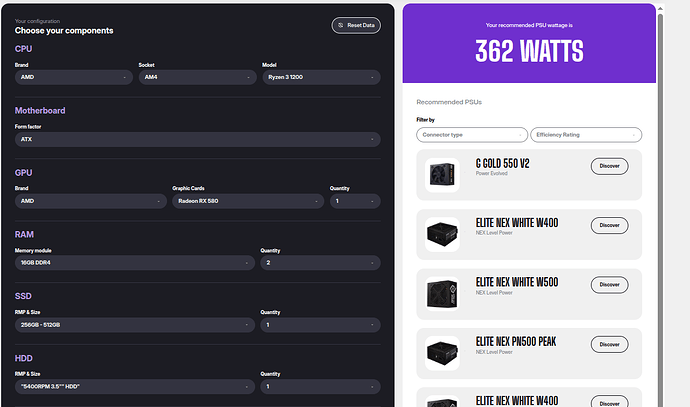Click the Filter by label
Viewport: 690px width, 407px height.
pos(426,120)
